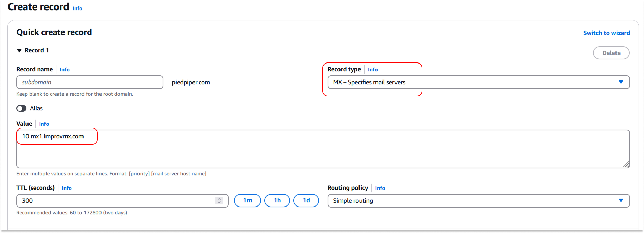This screenshot has width=644, height=233.
Task: Toggle the Alias switch on
Action: 21,108
